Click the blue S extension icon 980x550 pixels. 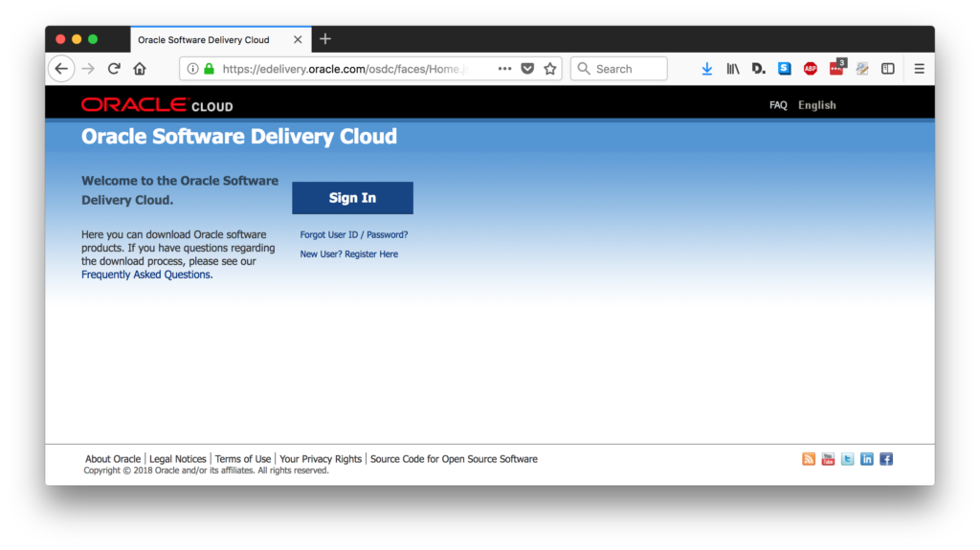pyautogui.click(x=785, y=69)
